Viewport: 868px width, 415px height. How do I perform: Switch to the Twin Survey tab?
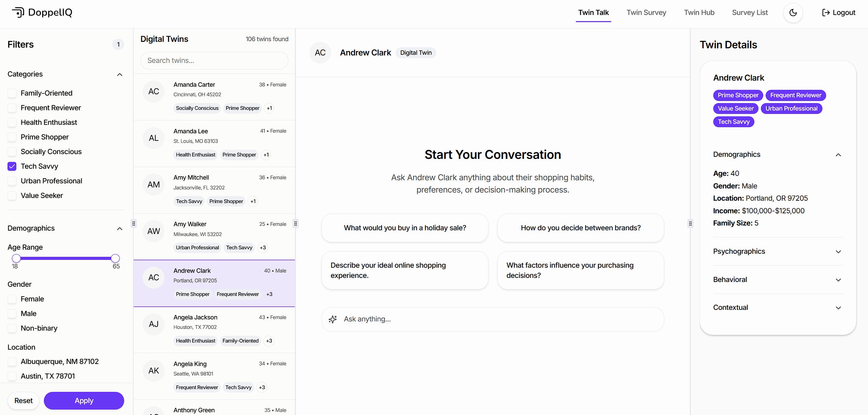(x=646, y=13)
